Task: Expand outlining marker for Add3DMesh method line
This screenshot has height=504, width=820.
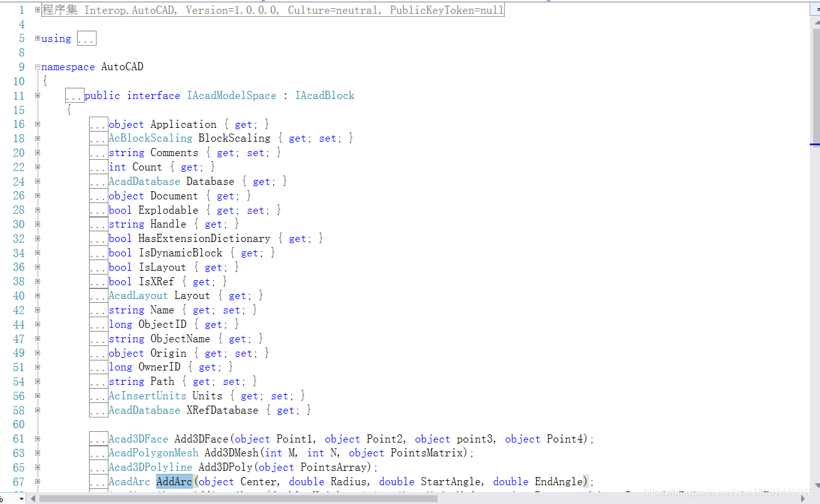Action: tap(38, 453)
